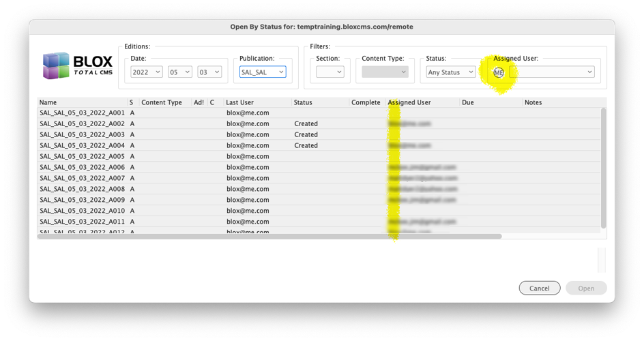The width and height of the screenshot is (644, 341).
Task: Open the Assigned User dropdown
Action: pos(552,72)
